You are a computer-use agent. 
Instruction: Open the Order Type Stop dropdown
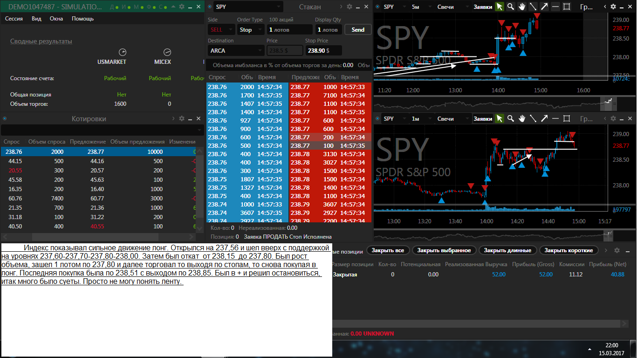click(251, 29)
